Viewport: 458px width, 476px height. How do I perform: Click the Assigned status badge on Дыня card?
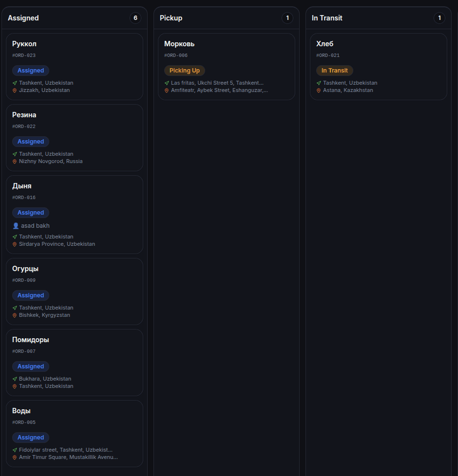point(31,213)
